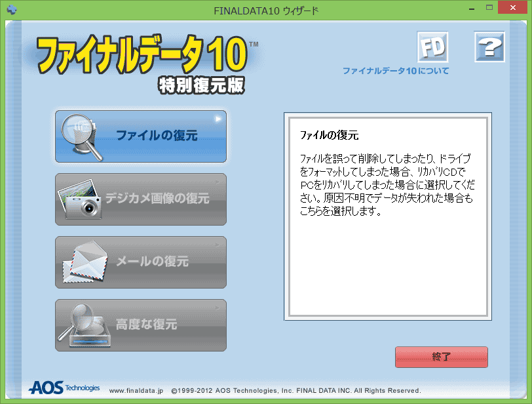
Task: Click the ファイナルデータ10 logo banner
Action: tap(143, 54)
